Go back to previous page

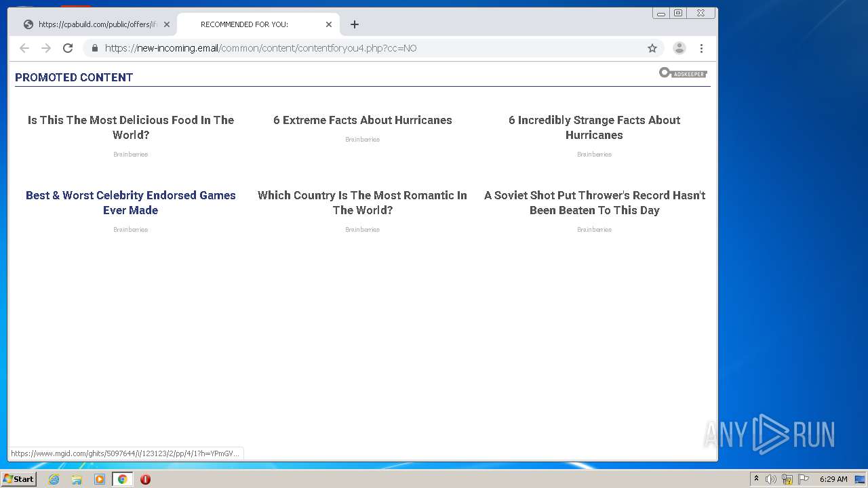click(24, 48)
